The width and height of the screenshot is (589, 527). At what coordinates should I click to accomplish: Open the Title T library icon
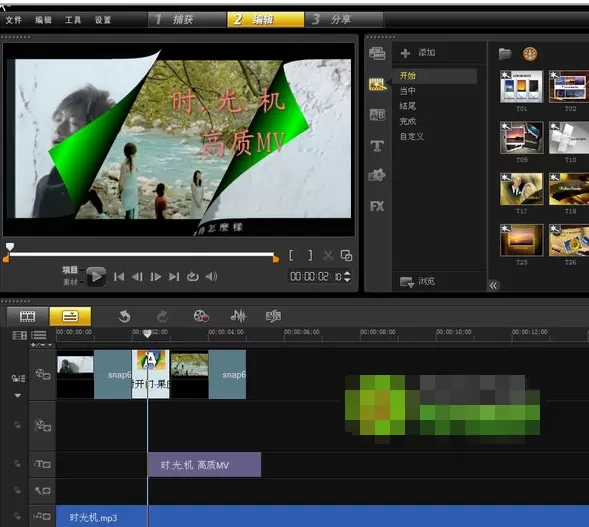click(377, 145)
